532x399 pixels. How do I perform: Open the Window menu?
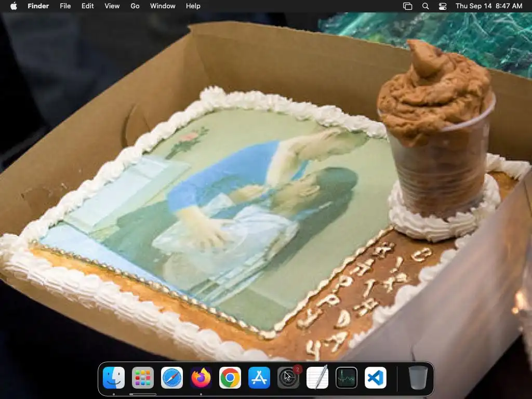click(x=163, y=6)
